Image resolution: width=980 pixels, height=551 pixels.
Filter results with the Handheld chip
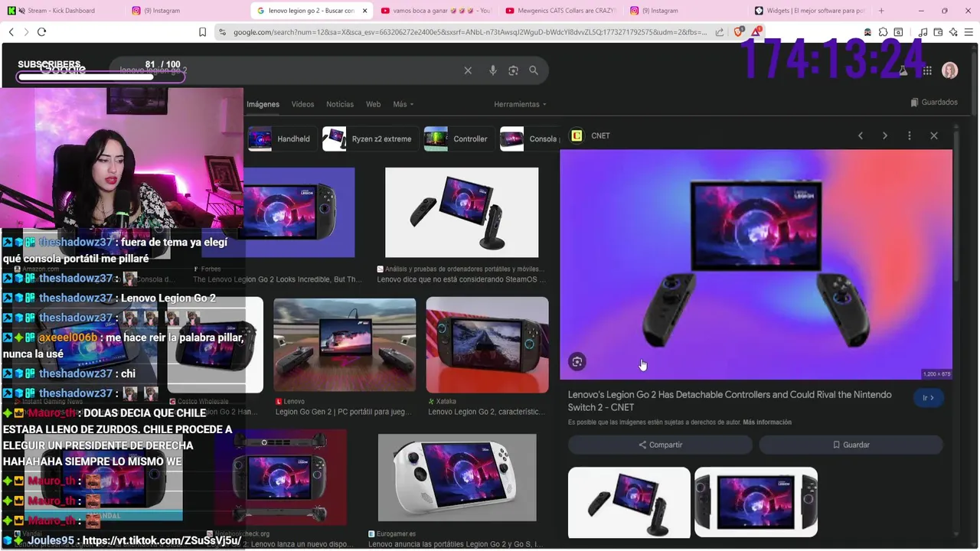(x=281, y=139)
